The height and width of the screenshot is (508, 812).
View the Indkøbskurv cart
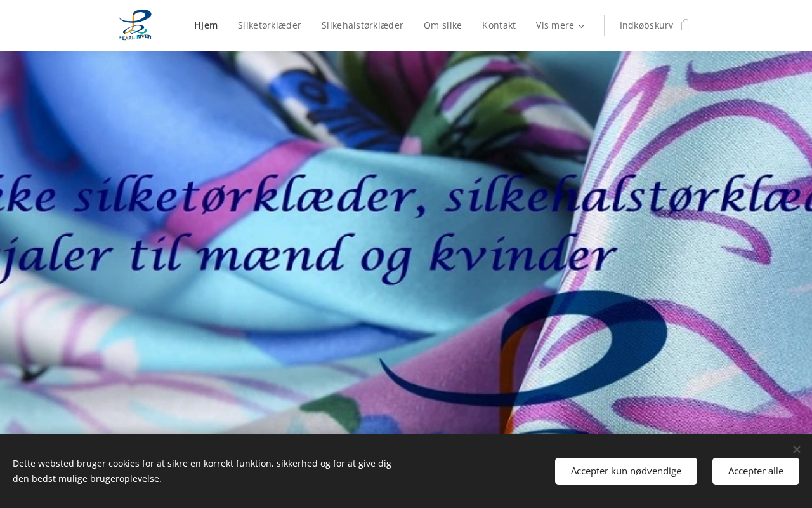pyautogui.click(x=646, y=25)
